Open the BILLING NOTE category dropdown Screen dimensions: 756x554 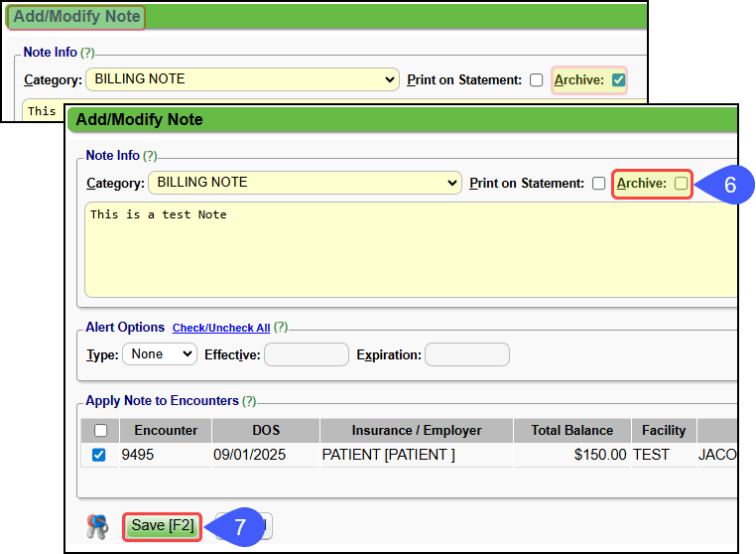coord(304,183)
